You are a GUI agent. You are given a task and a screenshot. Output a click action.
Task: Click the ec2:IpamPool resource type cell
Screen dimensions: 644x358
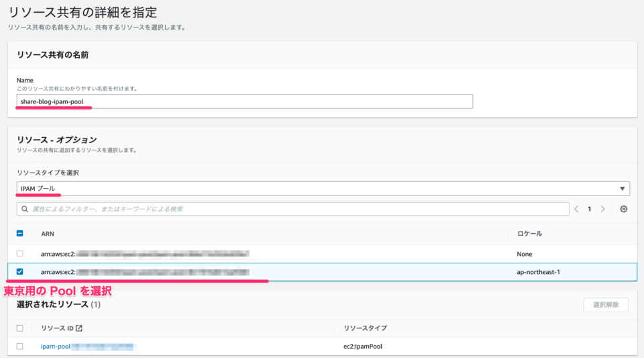click(363, 346)
